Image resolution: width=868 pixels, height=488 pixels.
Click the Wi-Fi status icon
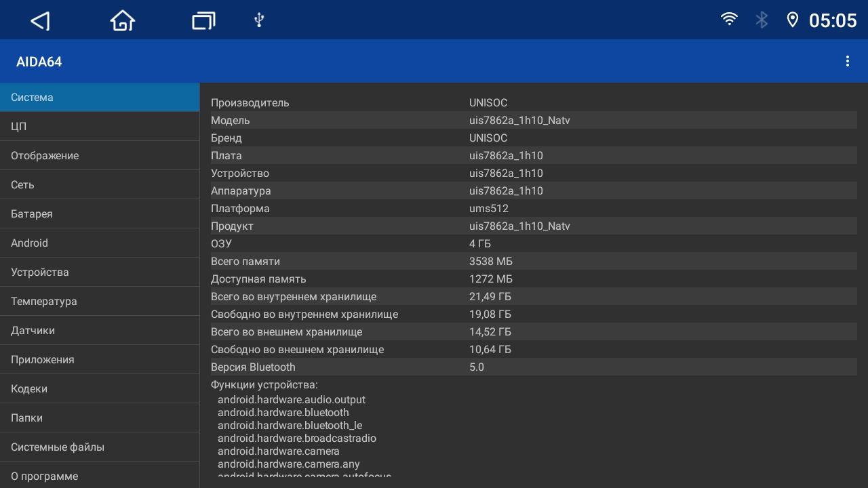[x=729, y=20]
